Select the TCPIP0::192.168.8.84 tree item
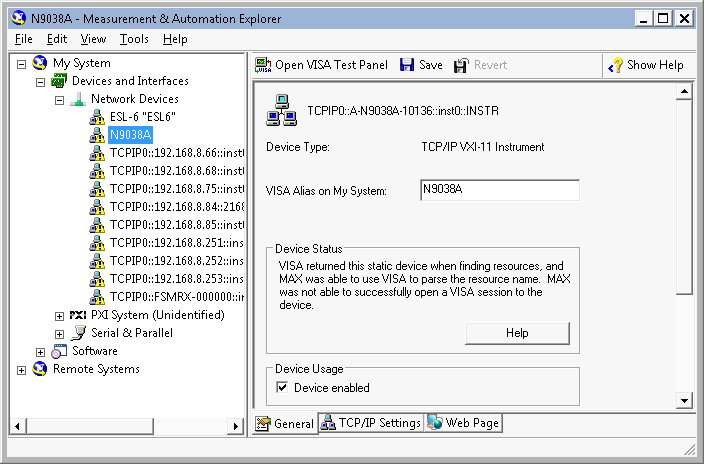Viewport: 704px width, 464px height. [176, 207]
